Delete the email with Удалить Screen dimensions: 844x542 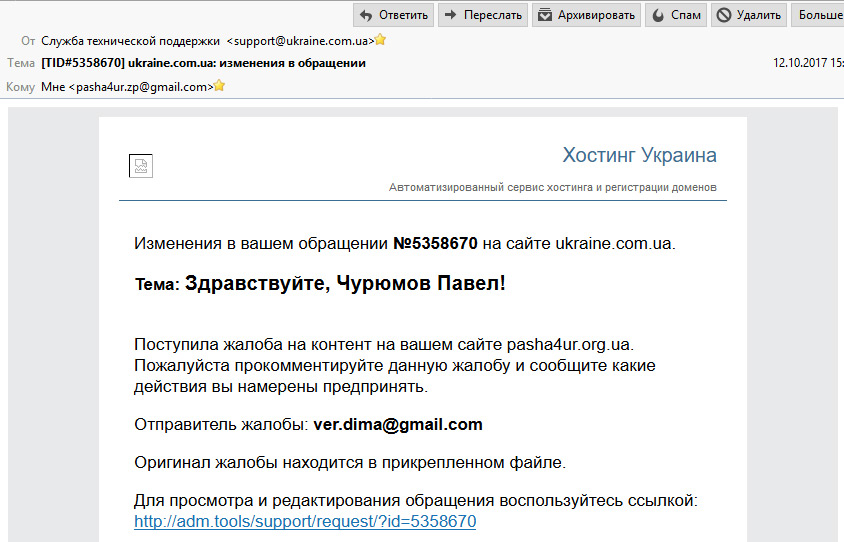(749, 15)
